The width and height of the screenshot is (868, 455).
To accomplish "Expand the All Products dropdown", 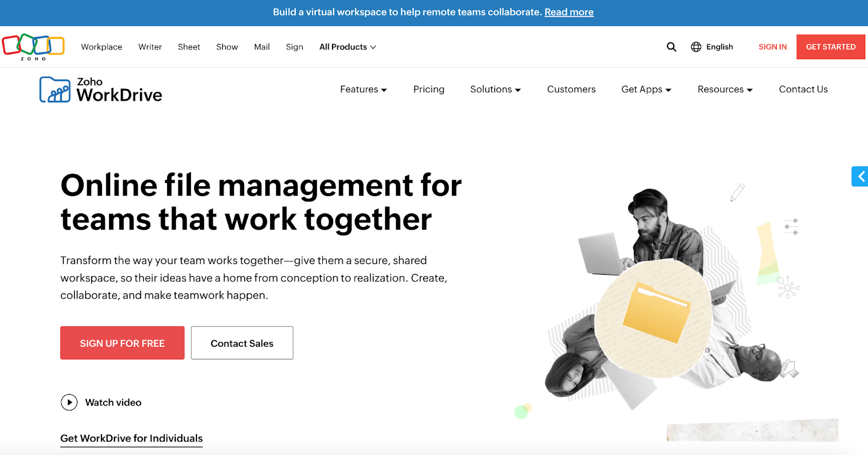I will [x=348, y=47].
